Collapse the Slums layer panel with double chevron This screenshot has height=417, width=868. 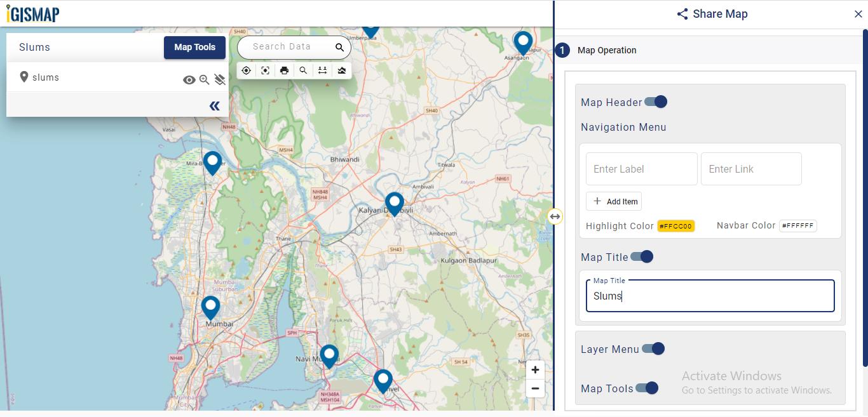tap(215, 105)
